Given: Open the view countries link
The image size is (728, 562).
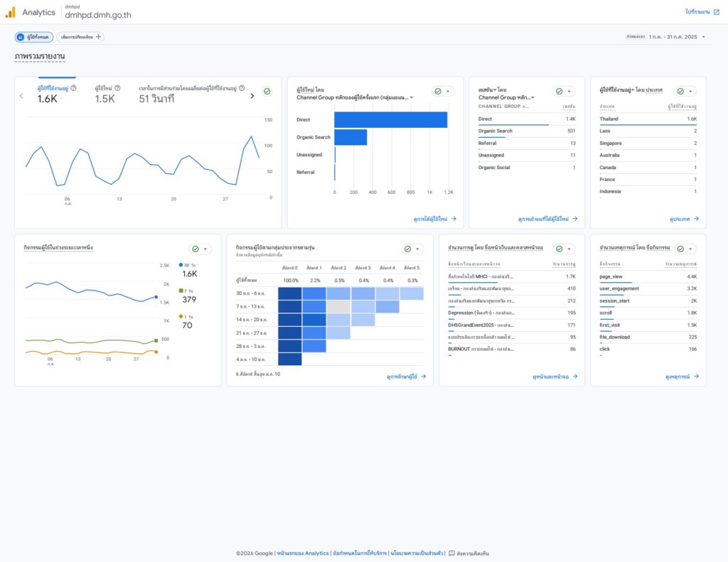Looking at the screenshot, I should [x=684, y=219].
